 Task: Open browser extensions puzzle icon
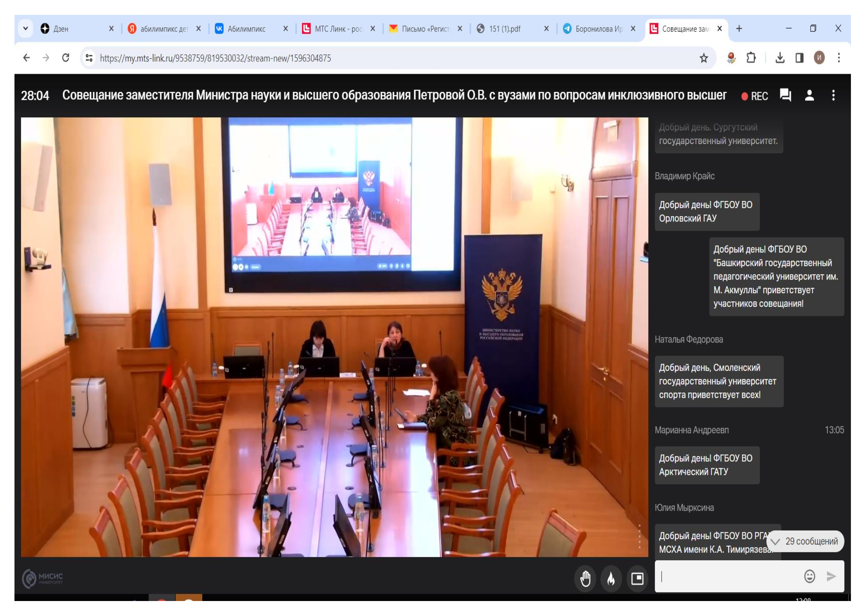coord(751,58)
